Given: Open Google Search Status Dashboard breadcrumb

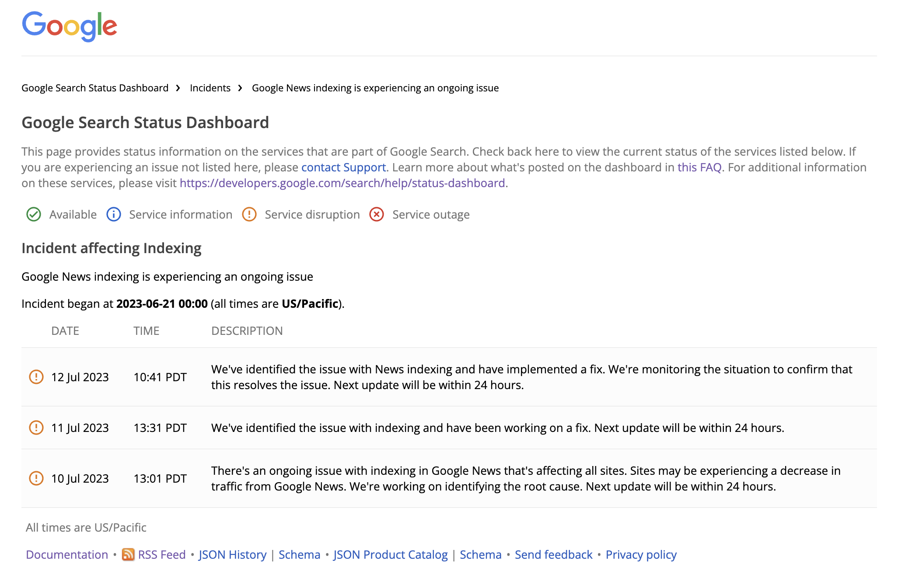Looking at the screenshot, I should [95, 88].
